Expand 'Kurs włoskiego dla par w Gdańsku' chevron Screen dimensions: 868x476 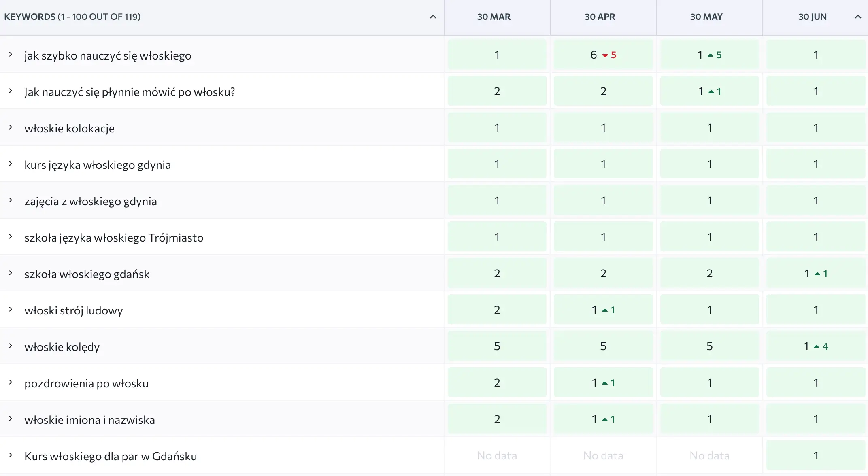click(11, 455)
